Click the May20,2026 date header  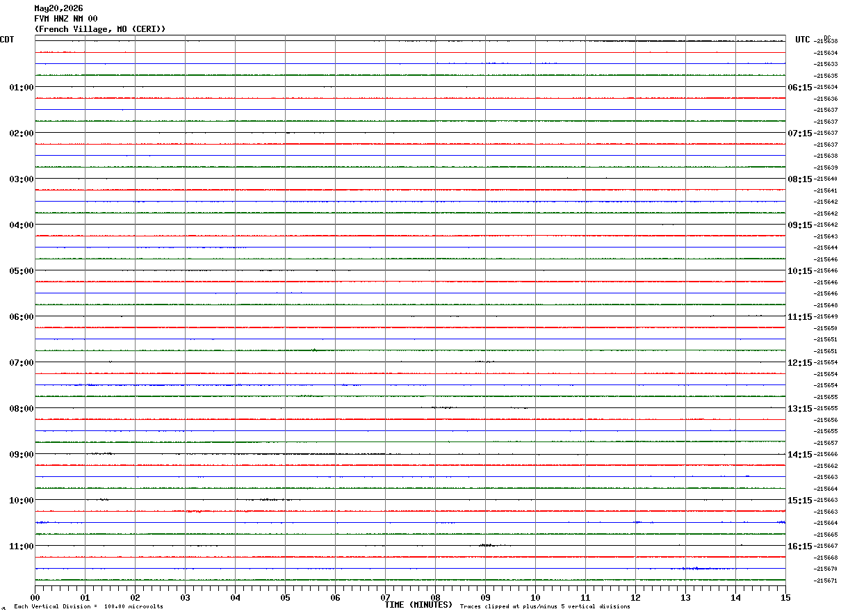click(58, 8)
